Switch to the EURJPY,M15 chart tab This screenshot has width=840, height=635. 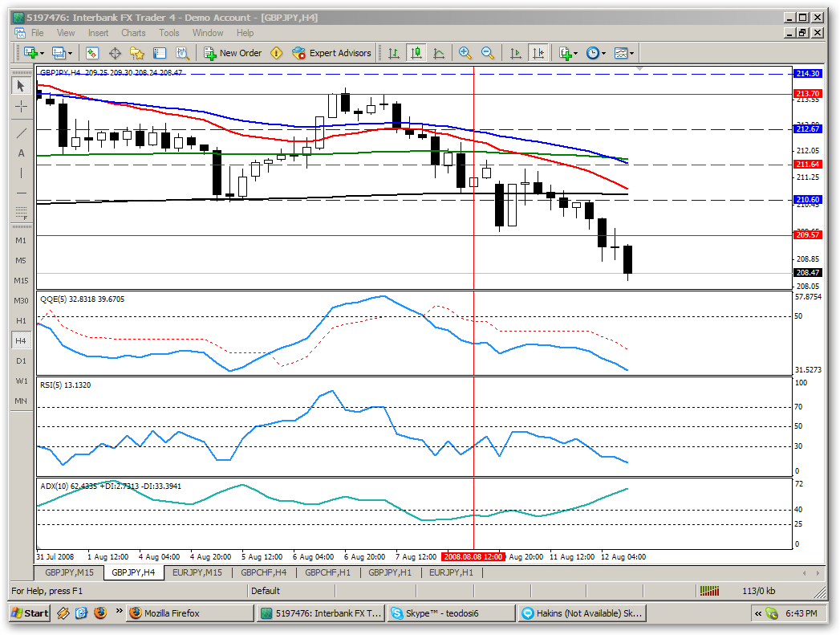click(197, 572)
